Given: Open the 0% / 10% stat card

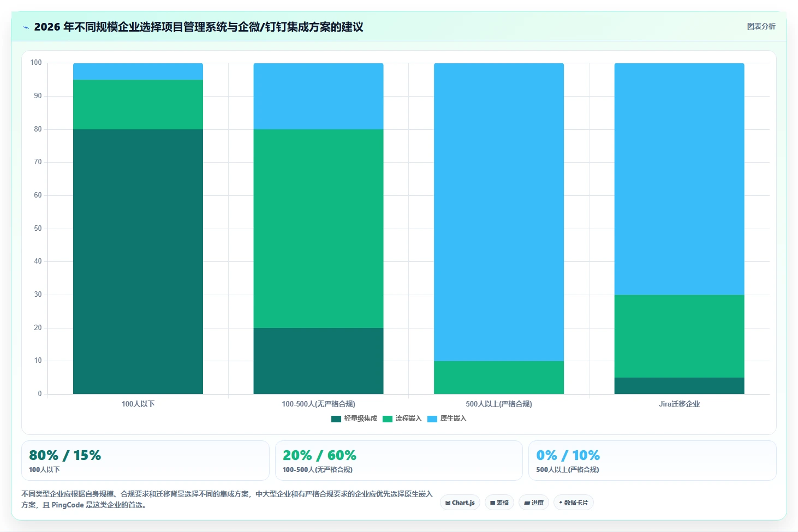Looking at the screenshot, I should pos(652,461).
